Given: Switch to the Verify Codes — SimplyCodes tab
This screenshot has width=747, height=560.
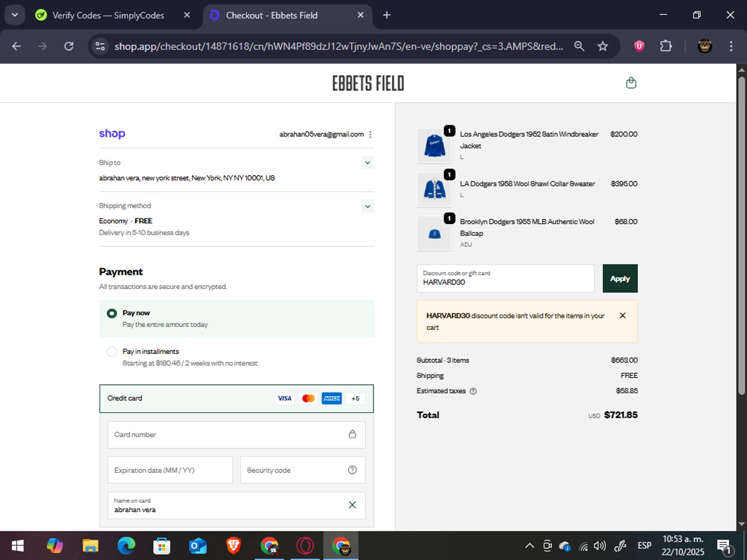Looking at the screenshot, I should [x=108, y=15].
